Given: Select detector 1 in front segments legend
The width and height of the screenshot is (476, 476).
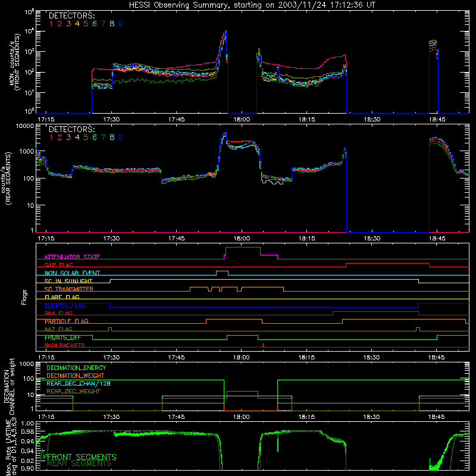Looking at the screenshot, I should [51, 24].
